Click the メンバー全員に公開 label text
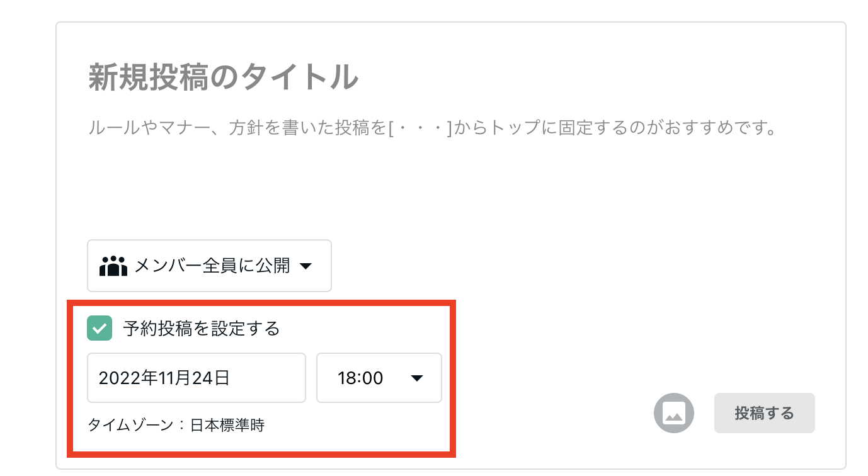 coord(212,266)
